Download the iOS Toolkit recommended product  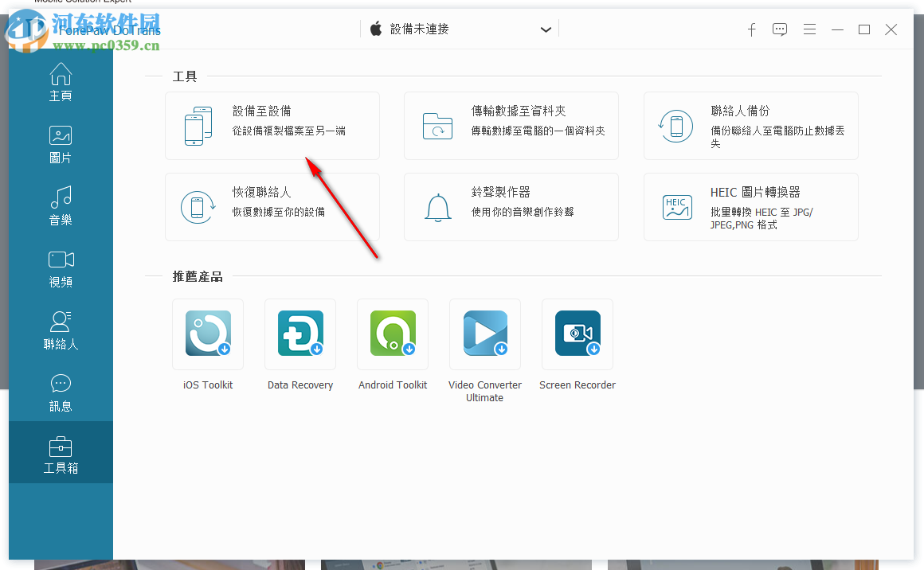208,334
